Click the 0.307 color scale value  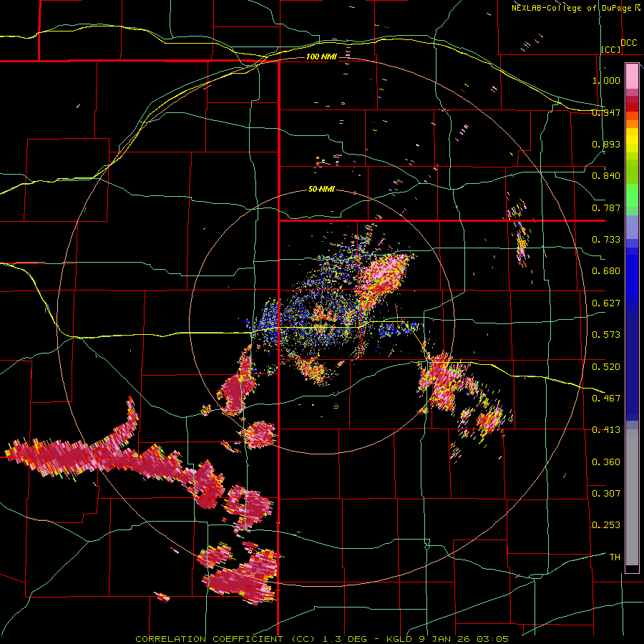(x=606, y=494)
